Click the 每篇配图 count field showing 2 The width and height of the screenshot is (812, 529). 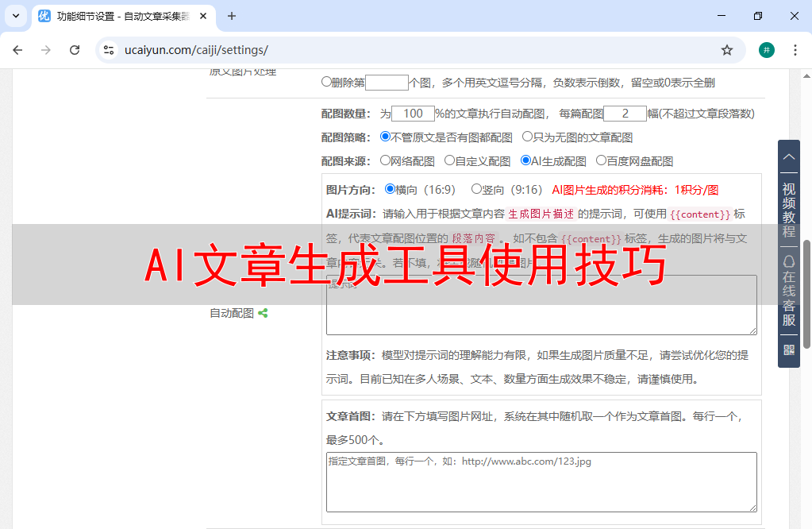pyautogui.click(x=625, y=114)
